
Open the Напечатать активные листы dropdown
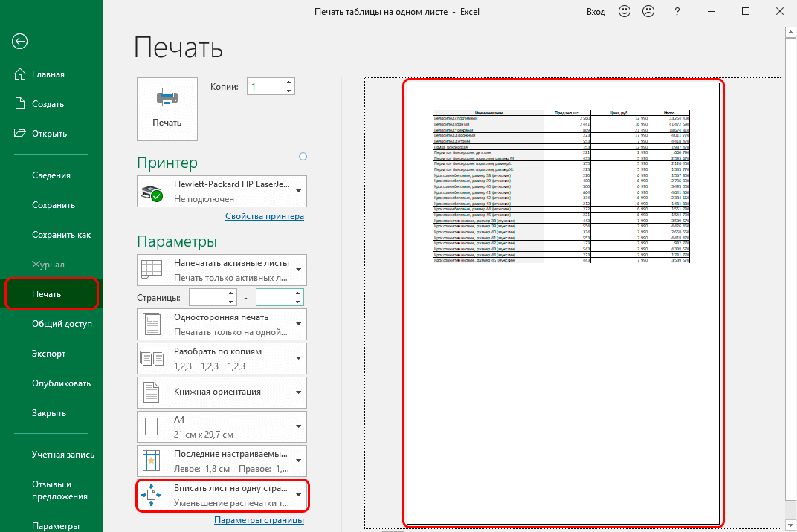tap(297, 270)
